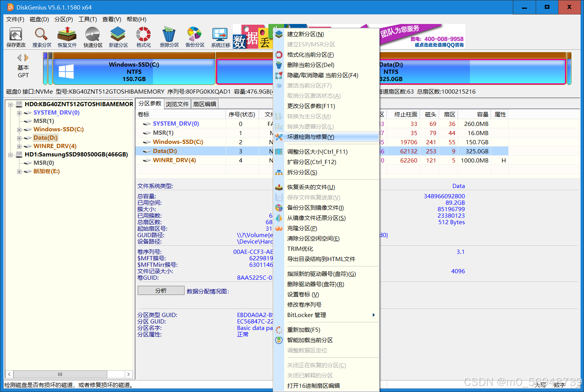
Task: Select MSR(0) under HD1 in tree
Action: tap(44, 163)
